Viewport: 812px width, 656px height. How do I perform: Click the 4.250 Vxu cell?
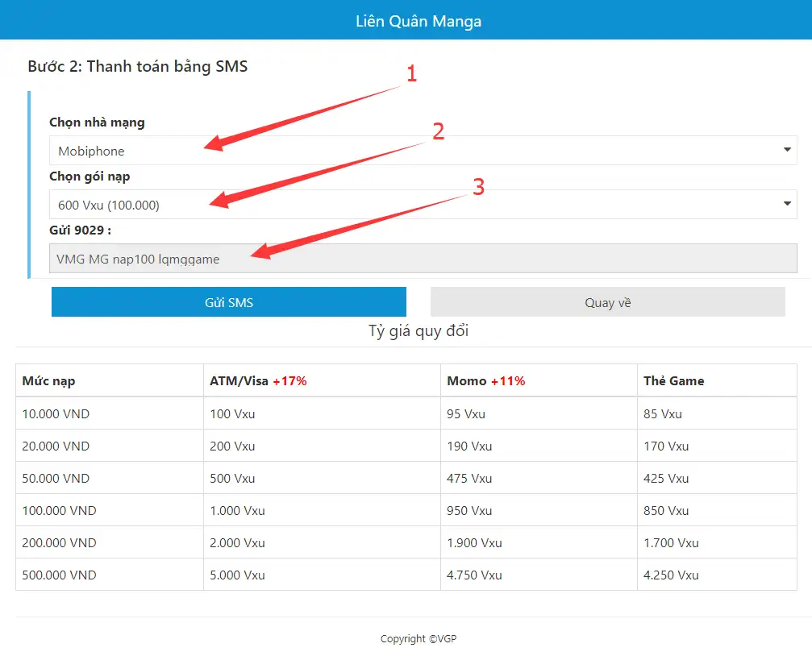717,574
